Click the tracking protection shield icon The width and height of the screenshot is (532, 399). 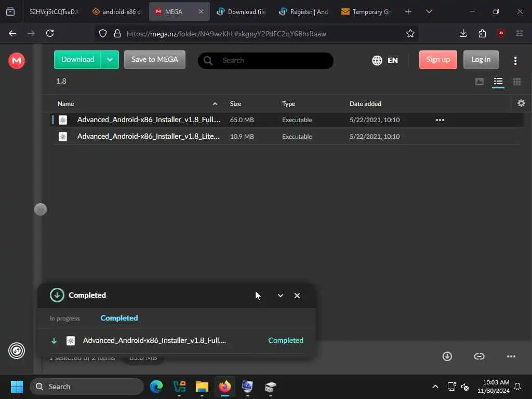tap(103, 33)
